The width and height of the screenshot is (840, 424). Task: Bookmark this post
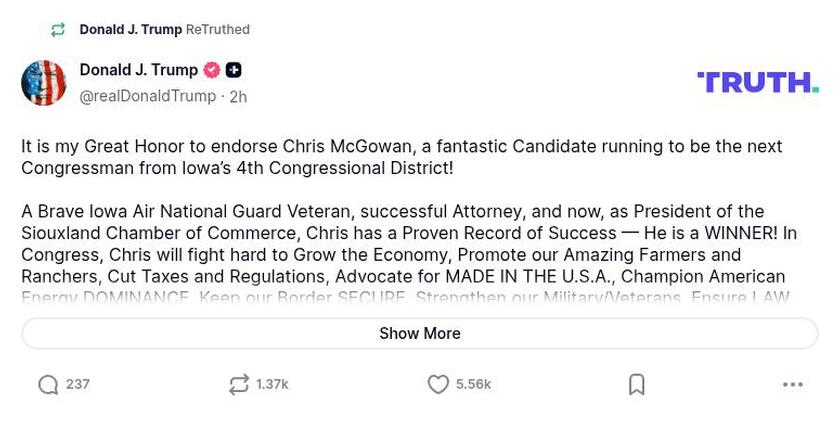click(637, 385)
